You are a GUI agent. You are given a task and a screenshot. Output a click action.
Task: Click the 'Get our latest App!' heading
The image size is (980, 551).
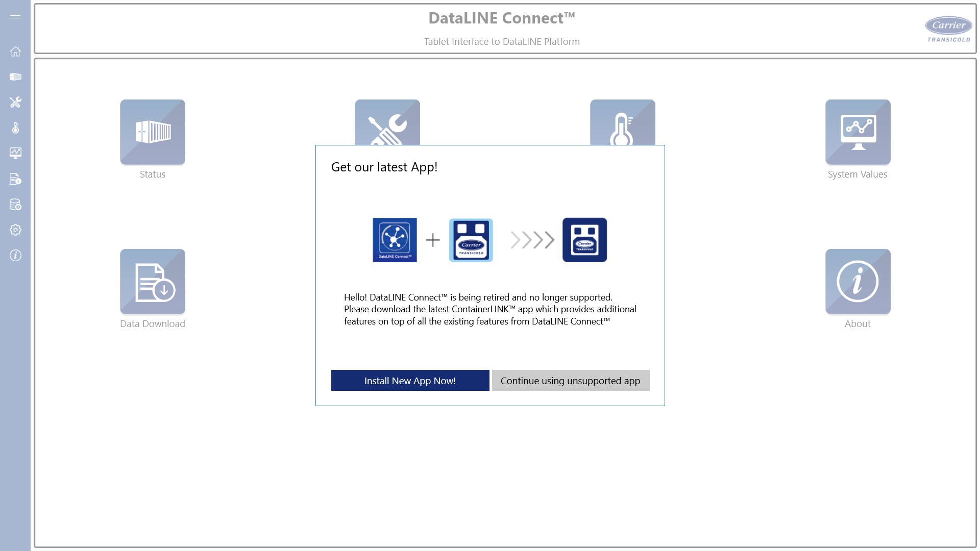pos(384,167)
